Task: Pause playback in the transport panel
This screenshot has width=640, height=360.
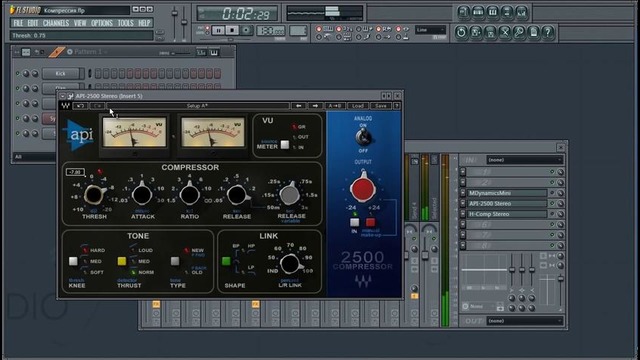Action: pos(218,31)
